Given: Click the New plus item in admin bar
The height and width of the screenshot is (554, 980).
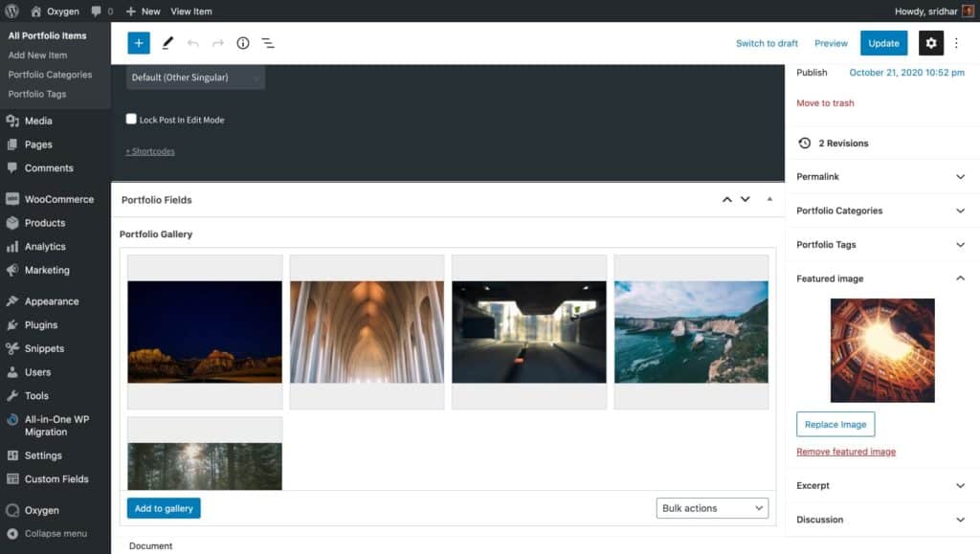Looking at the screenshot, I should 144,11.
